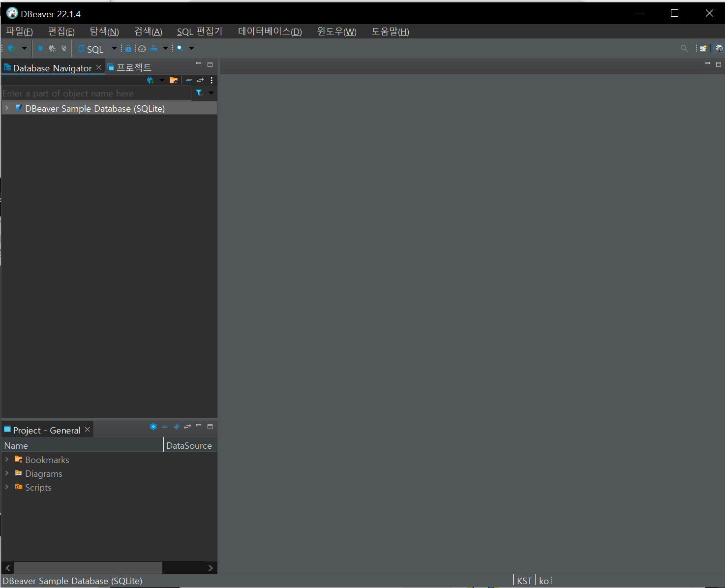Switch to the 프로젝트 tab
725x588 pixels.
pyautogui.click(x=129, y=67)
